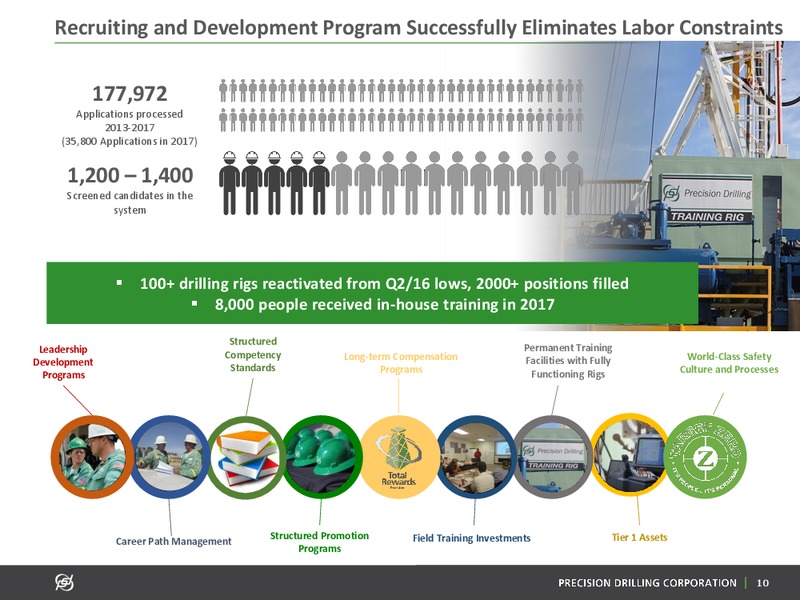Click 'World-Class Safety Culture and Processes' label
The width and height of the screenshot is (800, 600).
[x=729, y=363]
